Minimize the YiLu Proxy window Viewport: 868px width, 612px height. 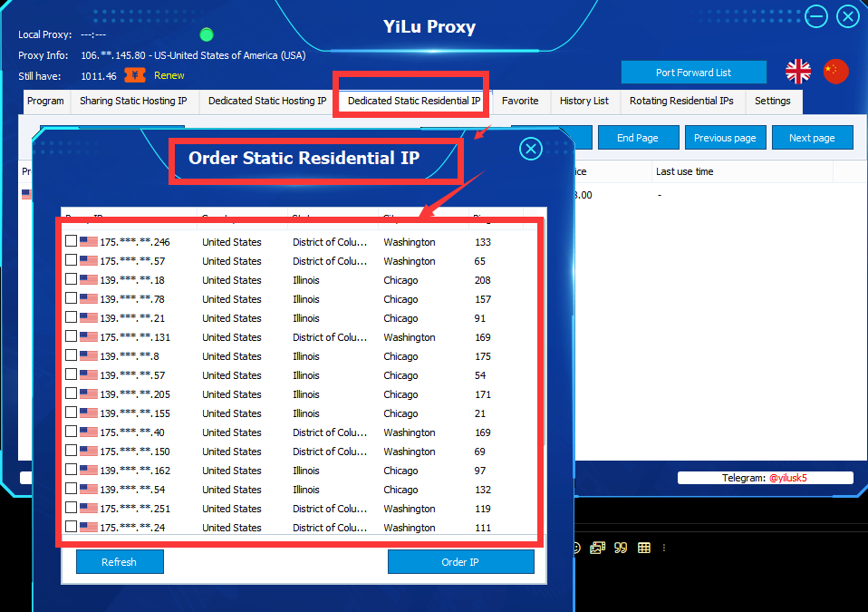tap(816, 16)
